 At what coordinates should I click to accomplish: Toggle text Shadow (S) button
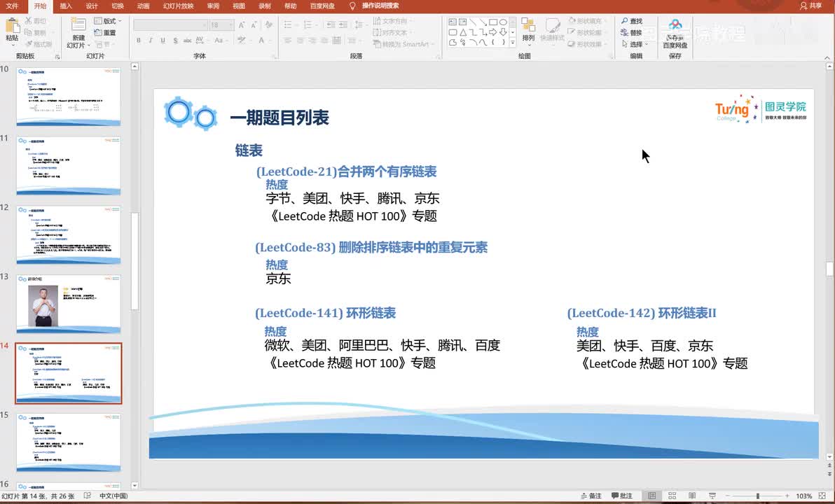click(x=175, y=41)
